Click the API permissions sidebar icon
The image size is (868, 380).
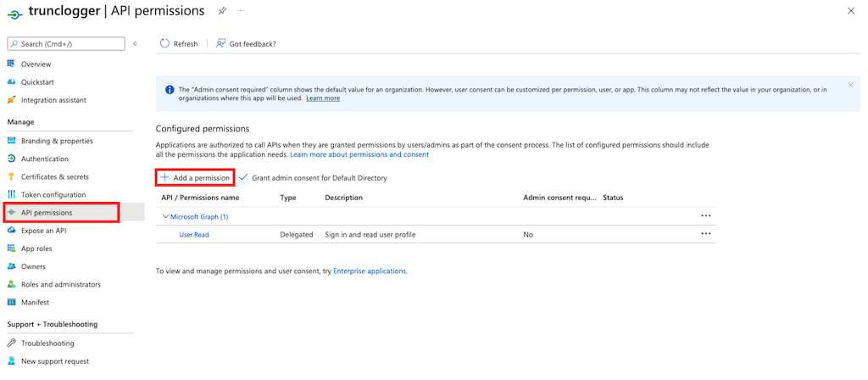[11, 213]
